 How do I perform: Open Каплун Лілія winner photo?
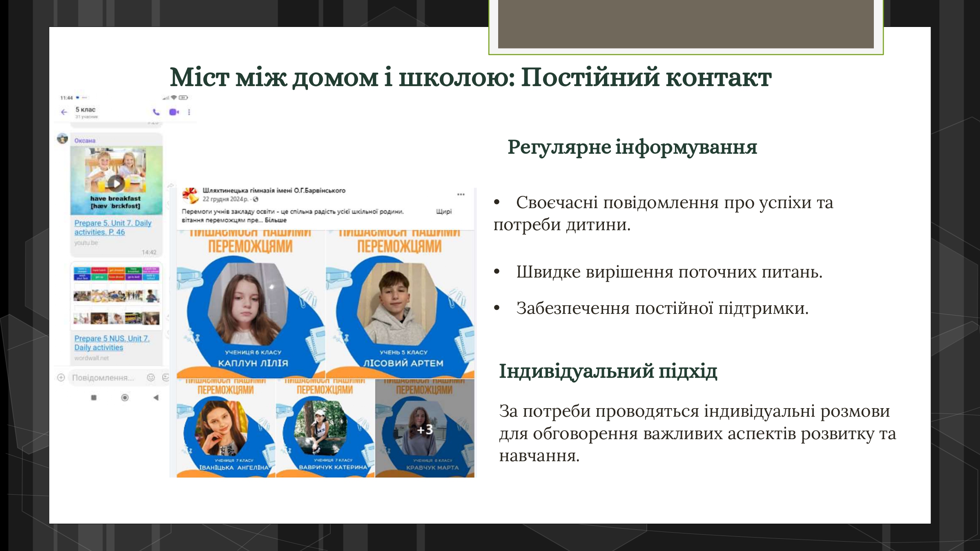[x=250, y=304]
